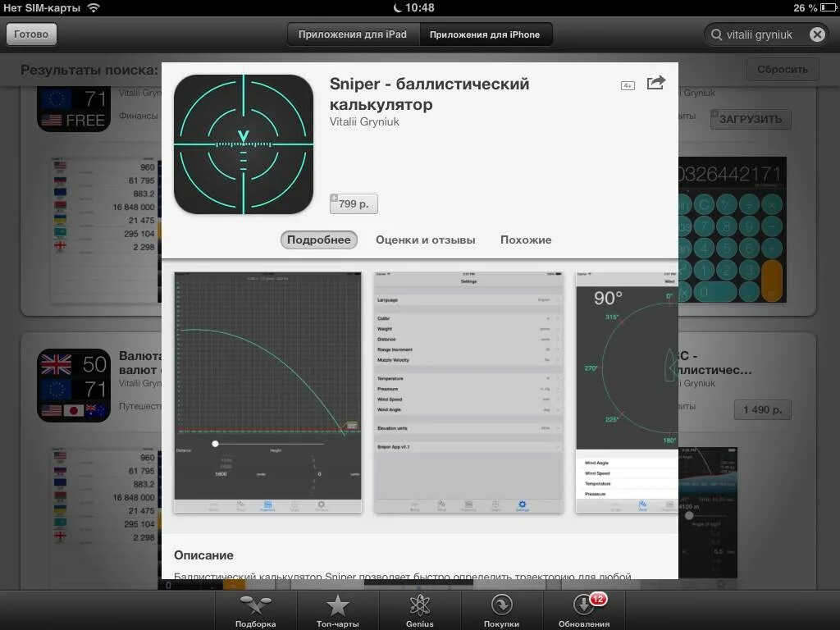Tap the 10:48 clock in status bar
Image resolution: width=840 pixels, height=630 pixels.
point(419,7)
